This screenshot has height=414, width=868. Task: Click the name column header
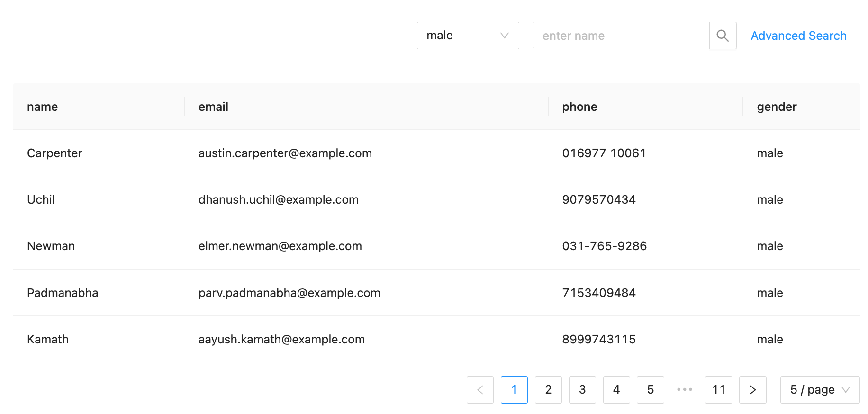click(x=43, y=107)
